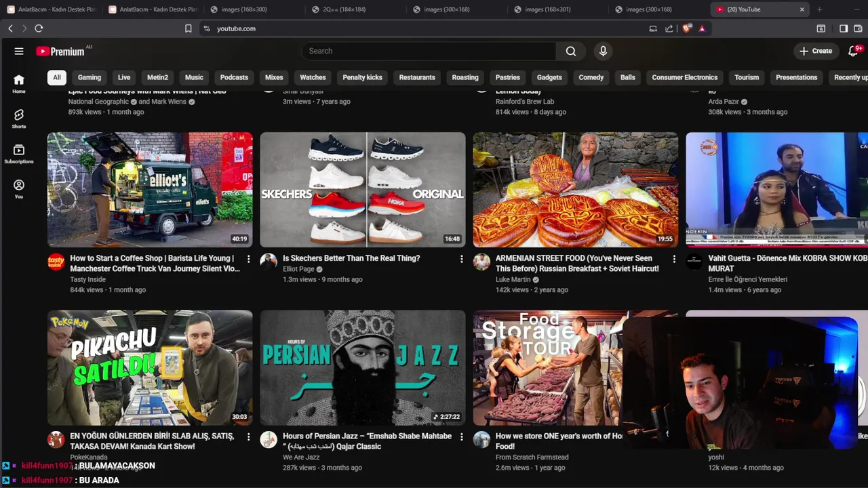868x488 pixels.
Task: Click chat username kill4funn1907 beside BU ARADA
Action: tap(47, 480)
